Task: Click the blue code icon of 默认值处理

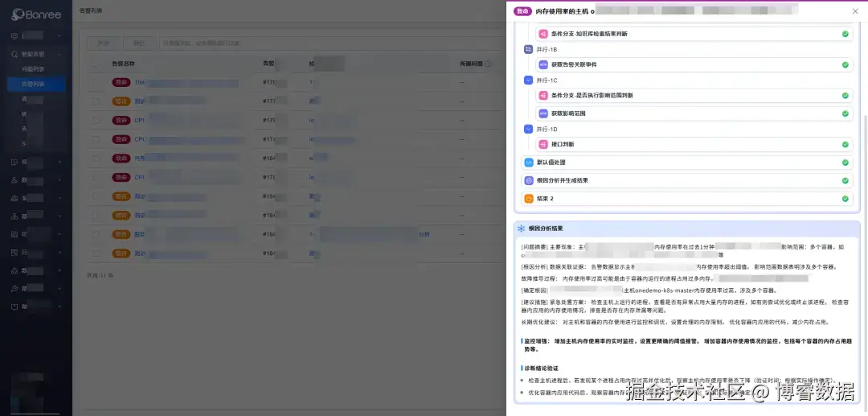Action: [529, 163]
